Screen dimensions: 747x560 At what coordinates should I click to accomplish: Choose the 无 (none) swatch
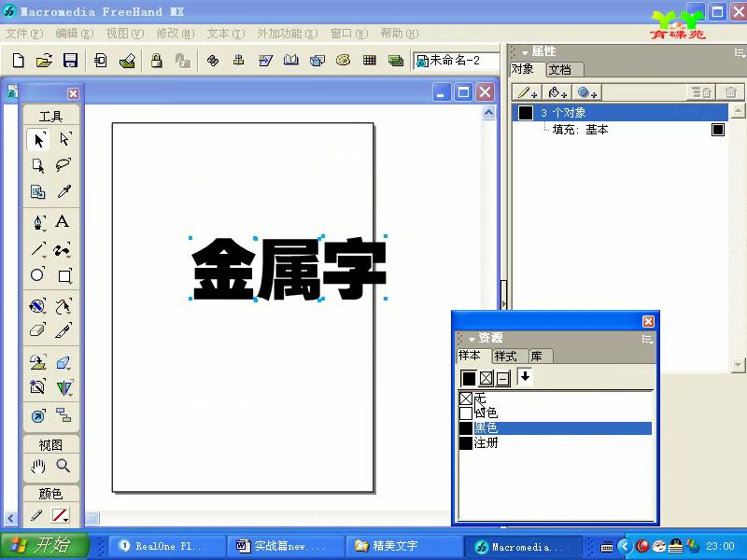pos(556,399)
